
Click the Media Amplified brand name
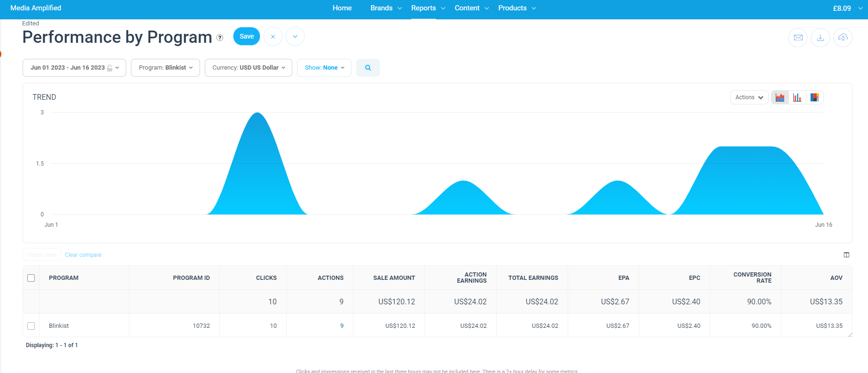click(36, 8)
